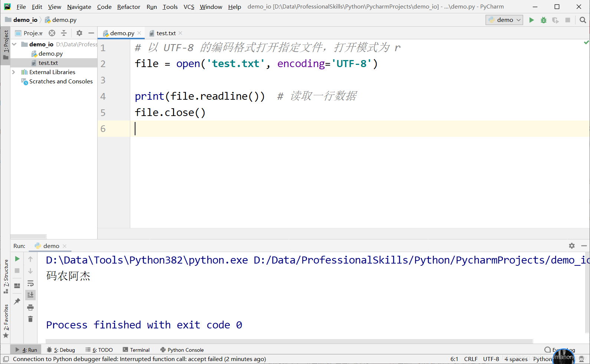
Task: Toggle the 2: Favorites side tool window
Action: (x=6, y=321)
